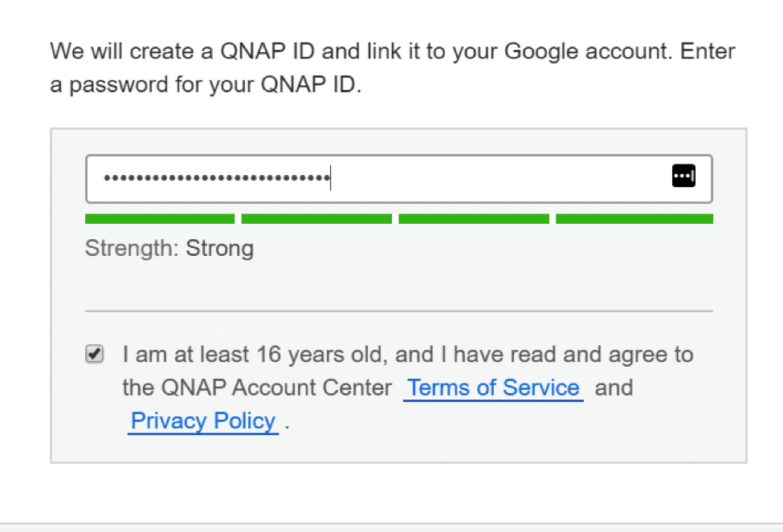Screen dimensions: 783x532
Task: Open the Privacy Policy link
Action: (x=202, y=420)
